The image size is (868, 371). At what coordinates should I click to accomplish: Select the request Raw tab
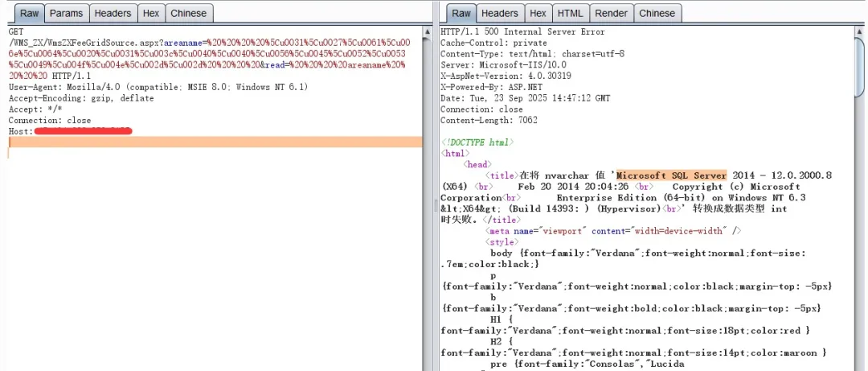(x=29, y=13)
